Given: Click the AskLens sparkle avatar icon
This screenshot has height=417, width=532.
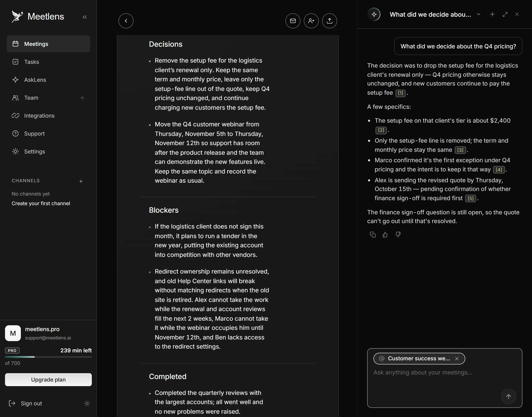Looking at the screenshot, I should click(374, 14).
